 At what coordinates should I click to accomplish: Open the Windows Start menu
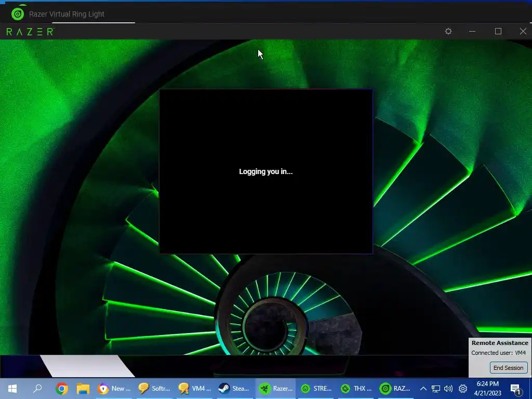click(12, 389)
